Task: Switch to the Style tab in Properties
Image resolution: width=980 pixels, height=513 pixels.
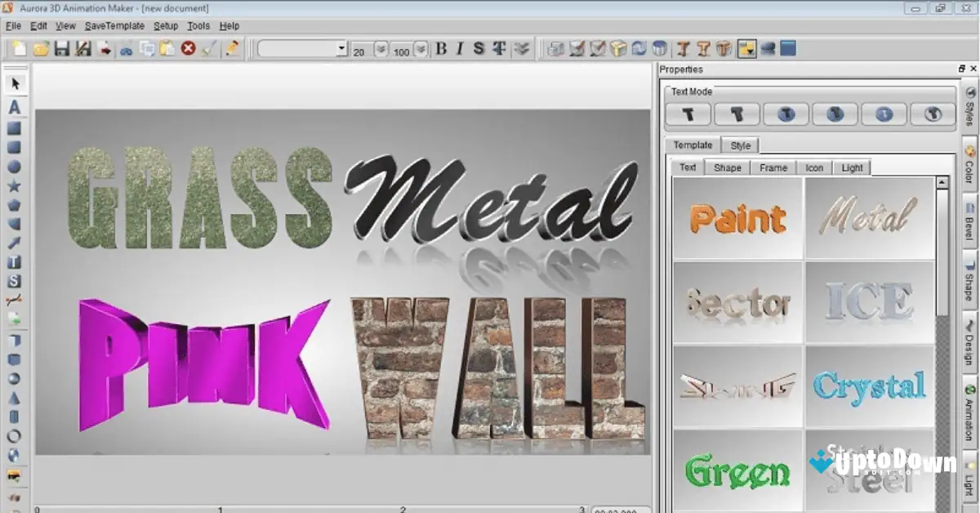Action: pos(740,145)
